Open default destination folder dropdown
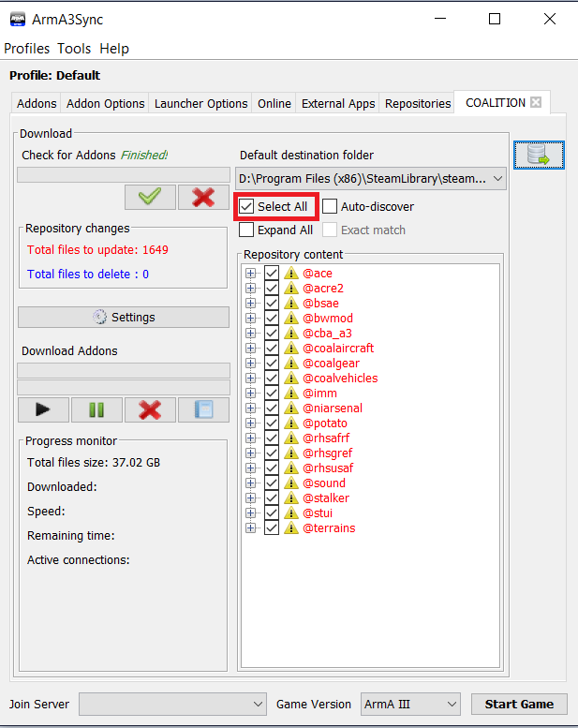Viewport: 578px width, 728px height. pos(497,178)
